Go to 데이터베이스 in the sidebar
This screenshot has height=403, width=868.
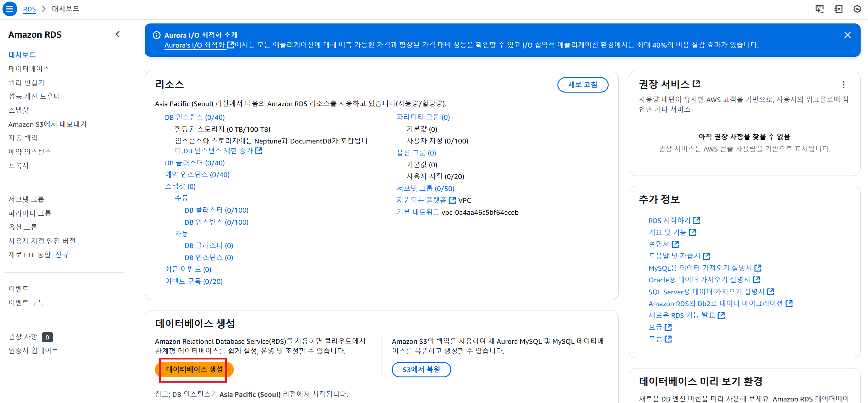[x=29, y=69]
